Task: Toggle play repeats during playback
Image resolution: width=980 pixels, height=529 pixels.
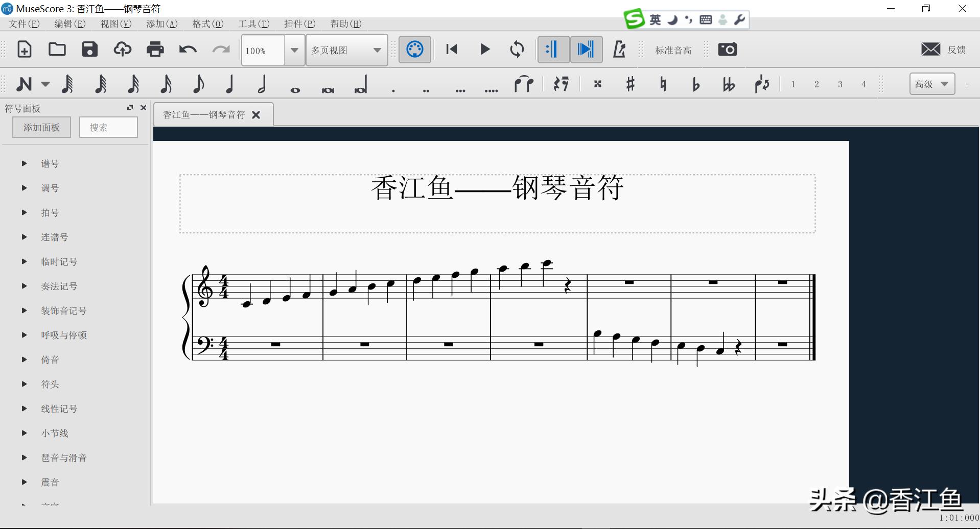Action: pyautogui.click(x=553, y=50)
